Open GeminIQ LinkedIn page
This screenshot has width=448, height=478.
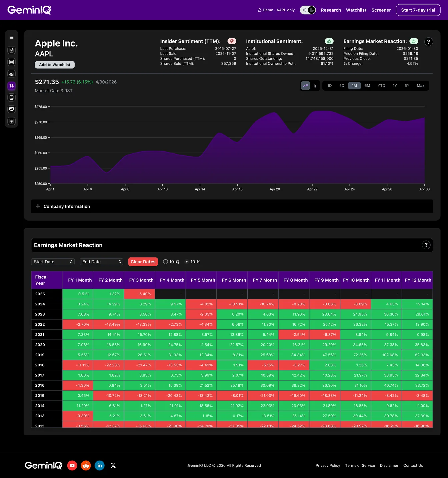100,465
